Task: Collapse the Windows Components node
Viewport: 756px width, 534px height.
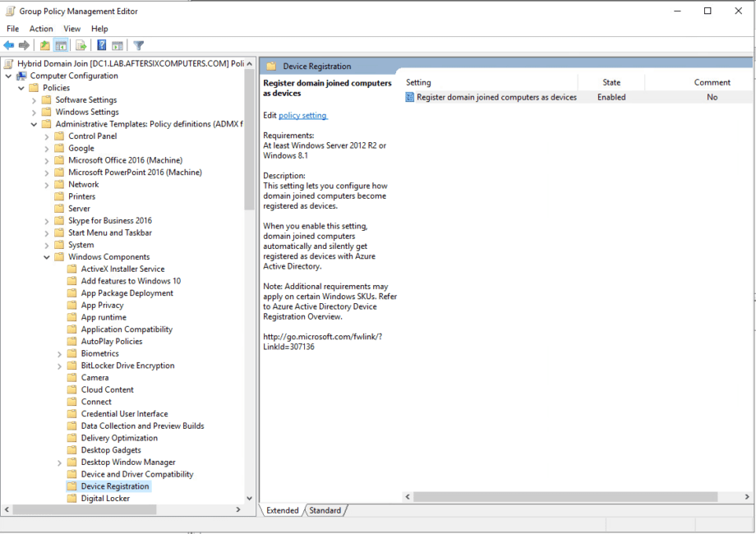Action: pyautogui.click(x=48, y=256)
